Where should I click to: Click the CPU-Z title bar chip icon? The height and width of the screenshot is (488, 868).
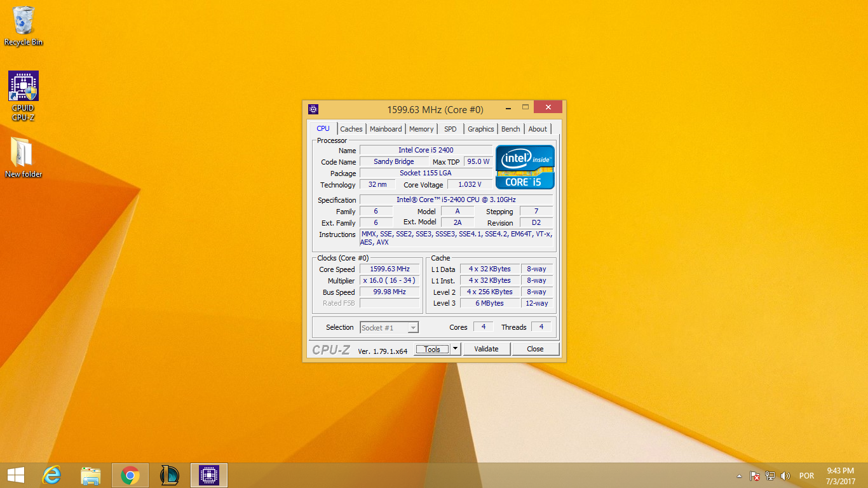[x=313, y=109]
